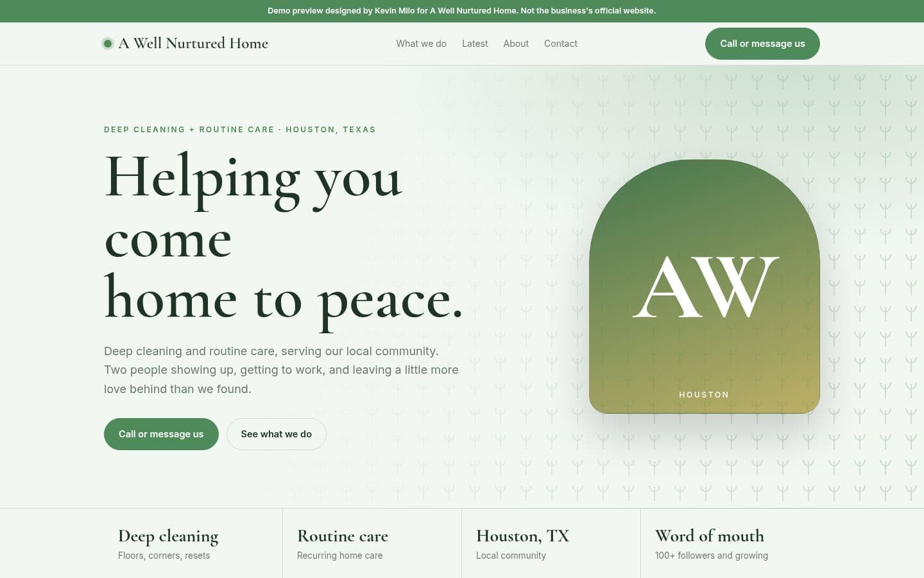Click the Deep cleaning feature heading
The height and width of the screenshot is (578, 924).
[x=168, y=536]
